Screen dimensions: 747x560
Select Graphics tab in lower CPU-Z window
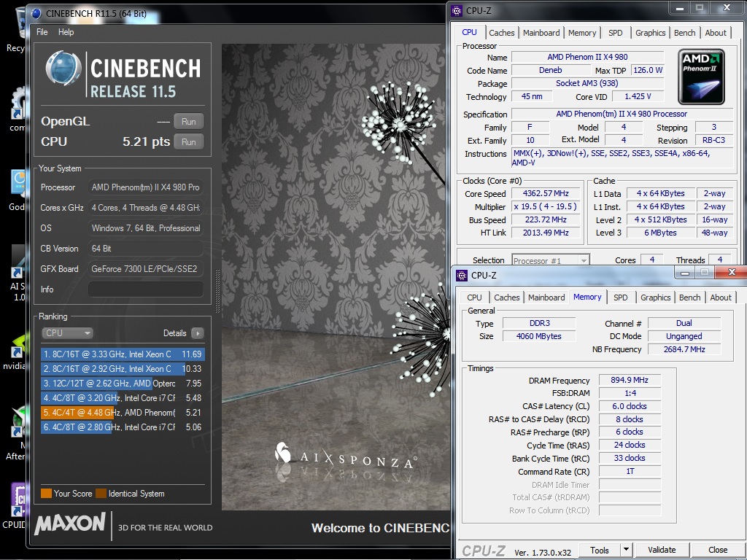(x=655, y=297)
